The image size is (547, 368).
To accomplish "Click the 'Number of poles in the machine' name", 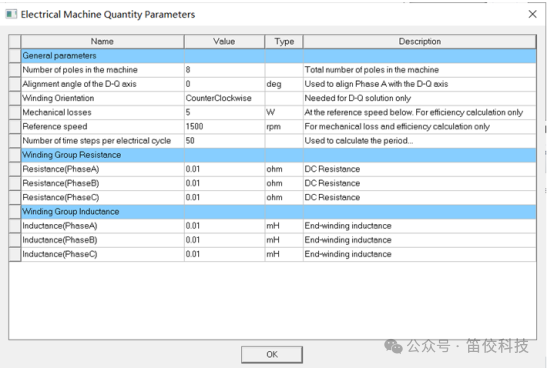I will point(80,70).
